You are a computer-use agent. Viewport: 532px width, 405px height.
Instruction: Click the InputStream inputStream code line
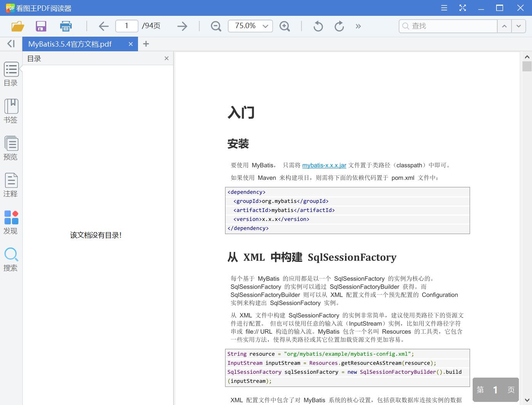pos(332,363)
